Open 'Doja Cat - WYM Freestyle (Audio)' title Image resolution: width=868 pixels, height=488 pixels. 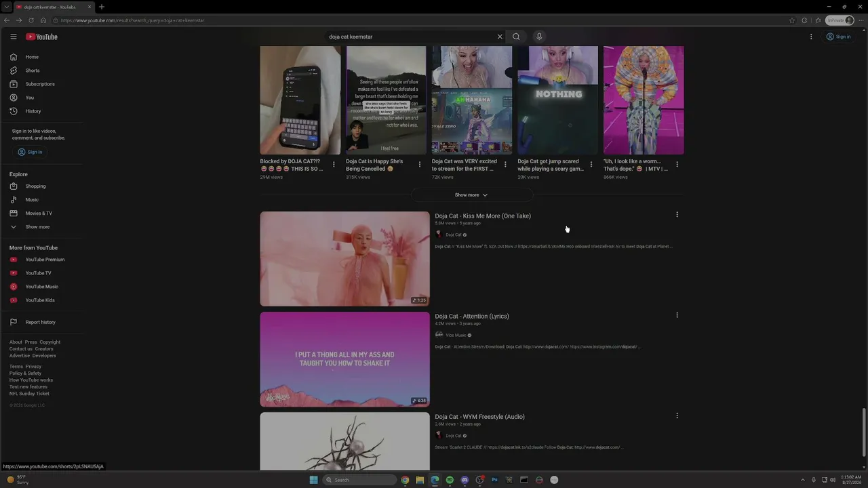coord(479,417)
